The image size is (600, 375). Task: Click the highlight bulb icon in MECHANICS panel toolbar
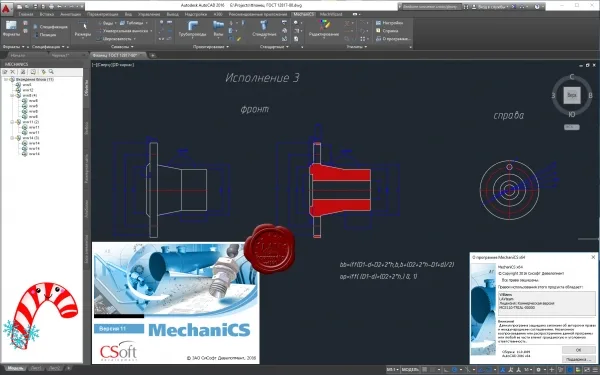tap(43, 72)
